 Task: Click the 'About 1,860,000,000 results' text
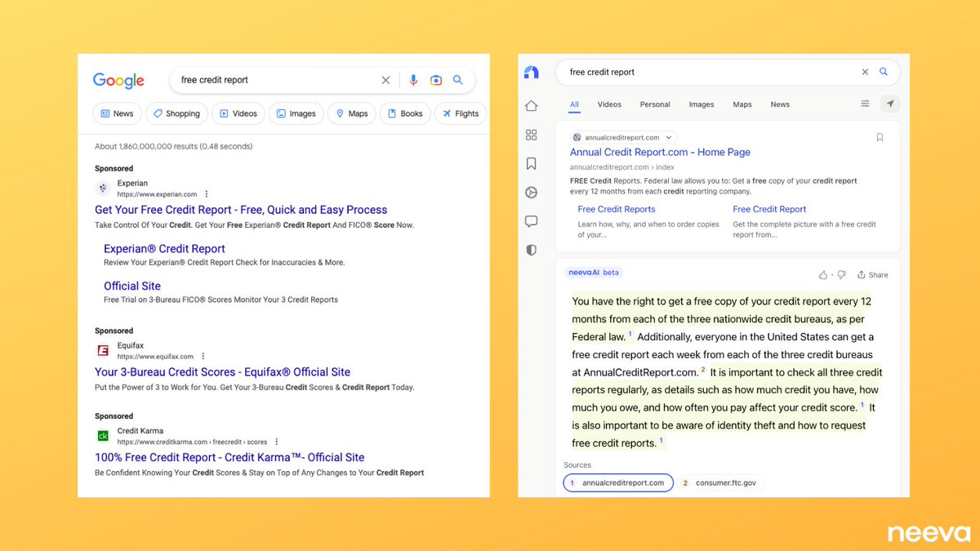click(174, 147)
